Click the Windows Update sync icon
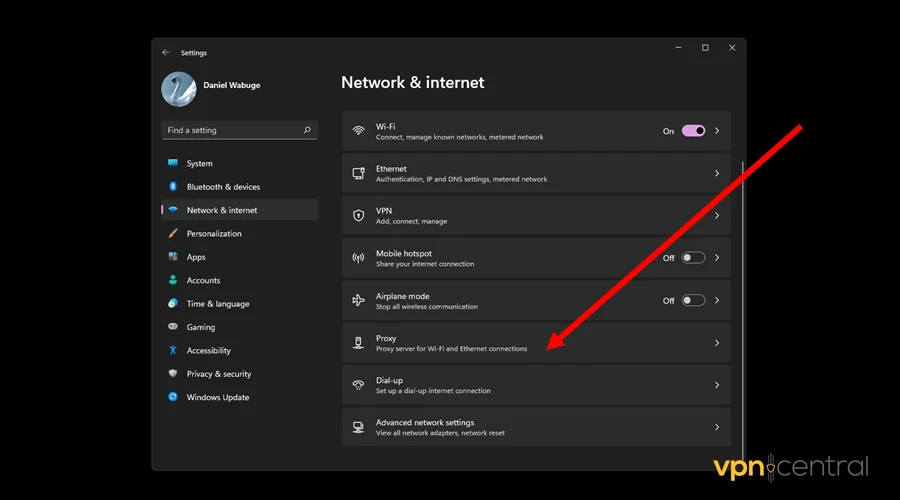The height and width of the screenshot is (500, 900). pyautogui.click(x=173, y=397)
